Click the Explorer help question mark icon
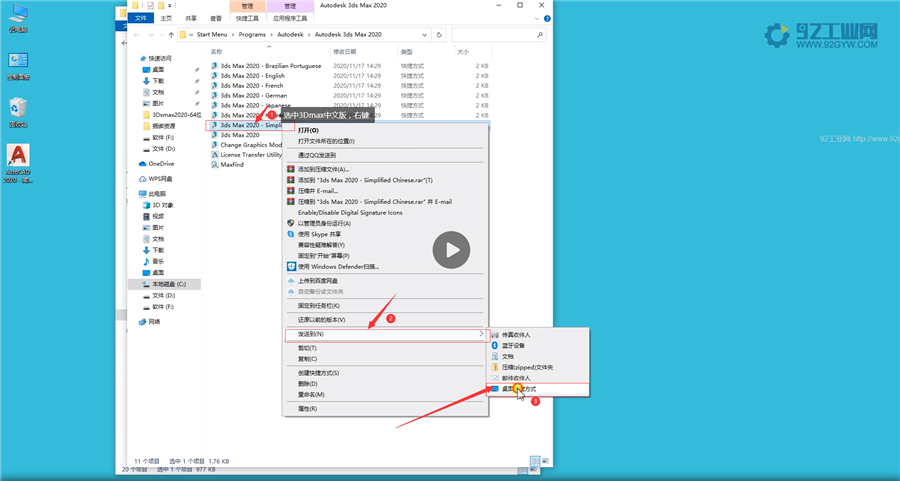Viewport: 900px width, 481px height. pos(547,18)
